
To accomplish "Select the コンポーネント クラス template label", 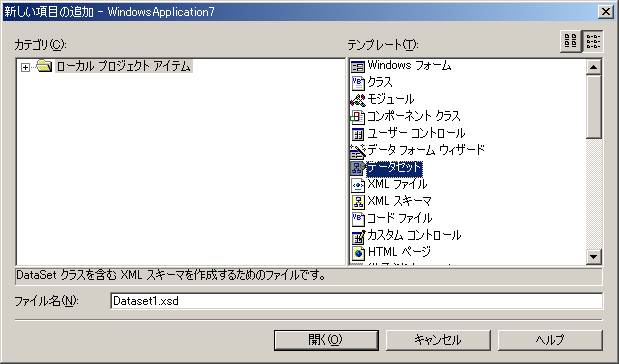I will coord(414,116).
